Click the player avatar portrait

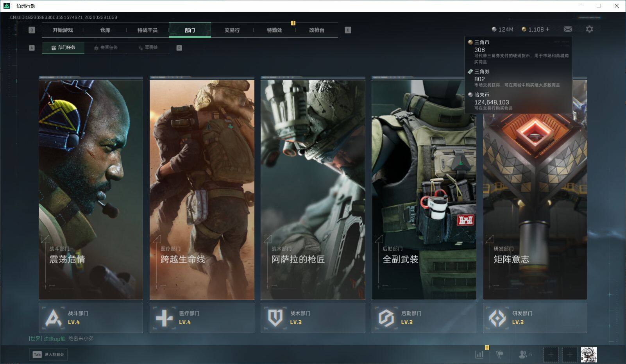pos(588,355)
